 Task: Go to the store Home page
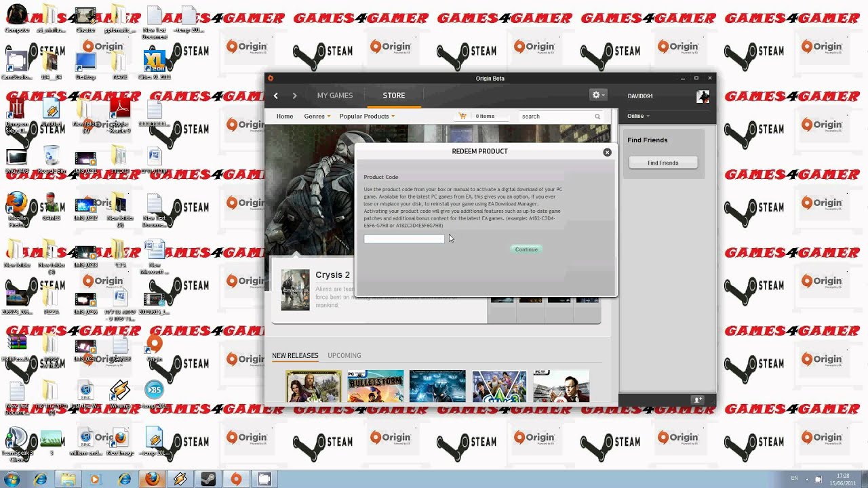(285, 117)
